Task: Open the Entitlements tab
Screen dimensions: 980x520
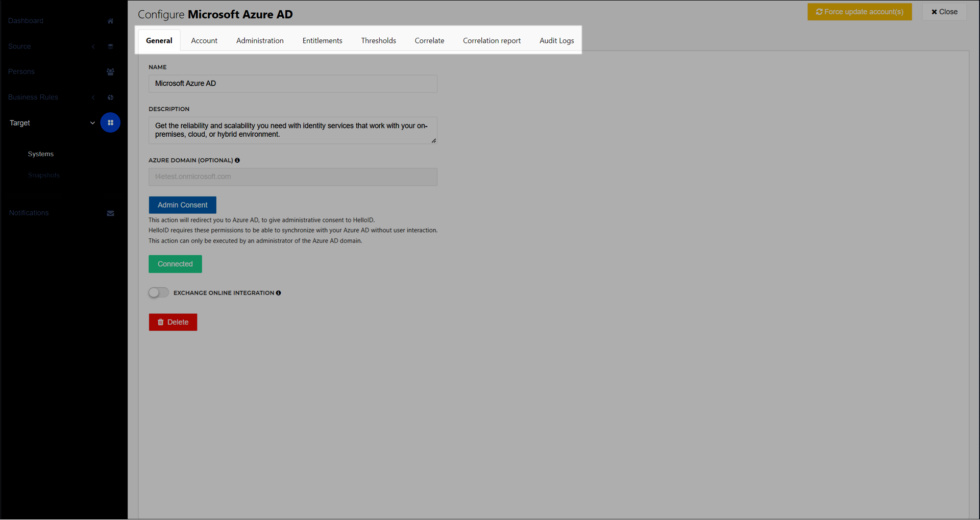Action: [x=323, y=40]
